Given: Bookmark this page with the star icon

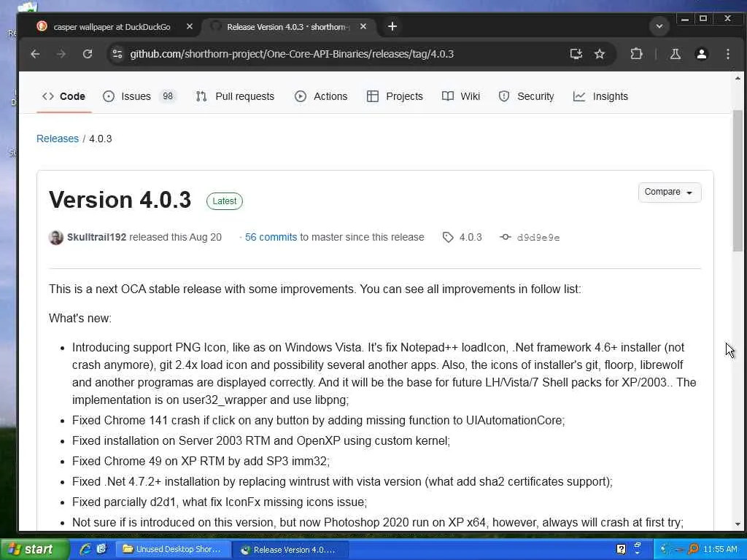Looking at the screenshot, I should [600, 54].
